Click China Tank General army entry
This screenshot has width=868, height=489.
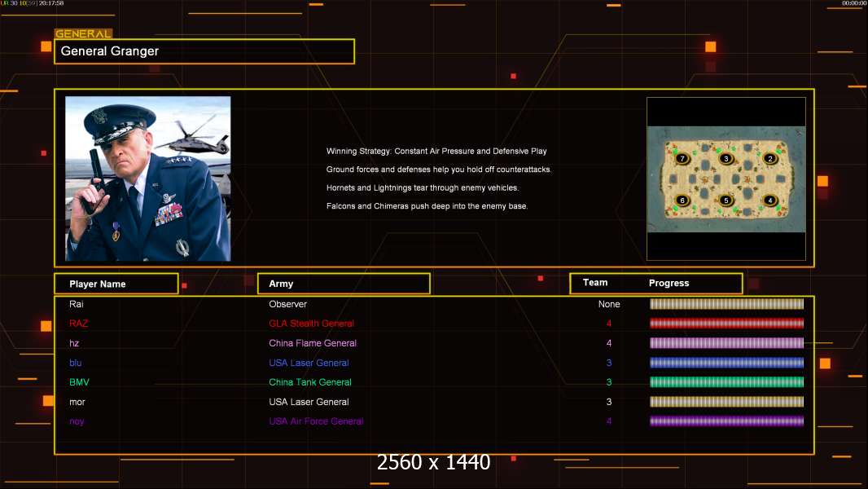tap(310, 382)
